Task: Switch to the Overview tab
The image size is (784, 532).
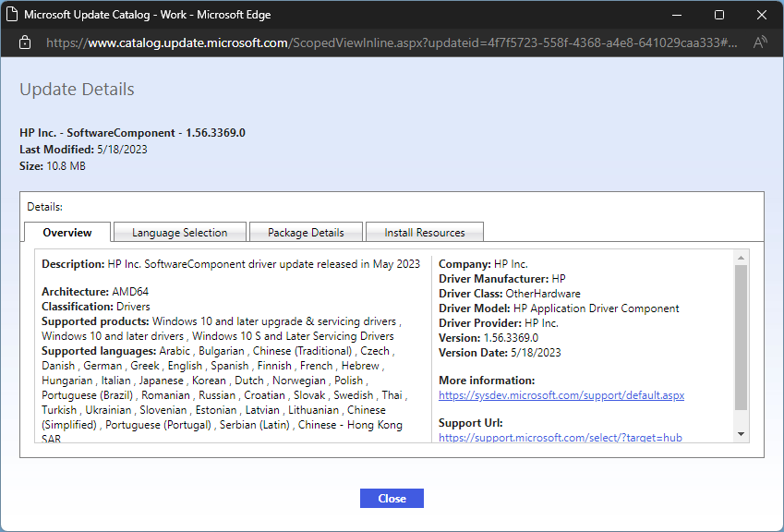Action: click(x=67, y=232)
